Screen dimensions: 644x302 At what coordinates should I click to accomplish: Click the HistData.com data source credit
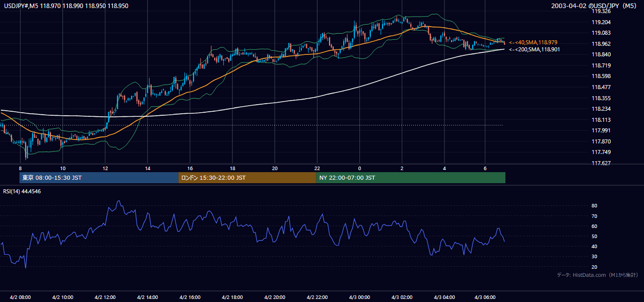tap(597, 275)
